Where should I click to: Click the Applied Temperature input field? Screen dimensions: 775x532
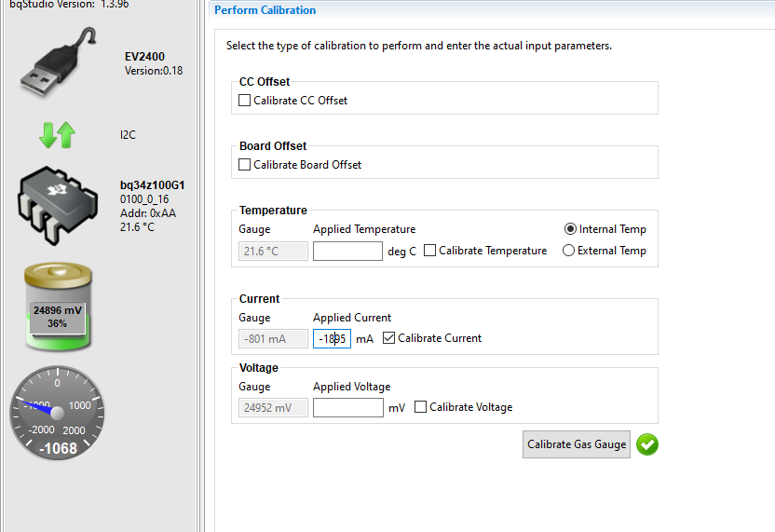(x=347, y=252)
